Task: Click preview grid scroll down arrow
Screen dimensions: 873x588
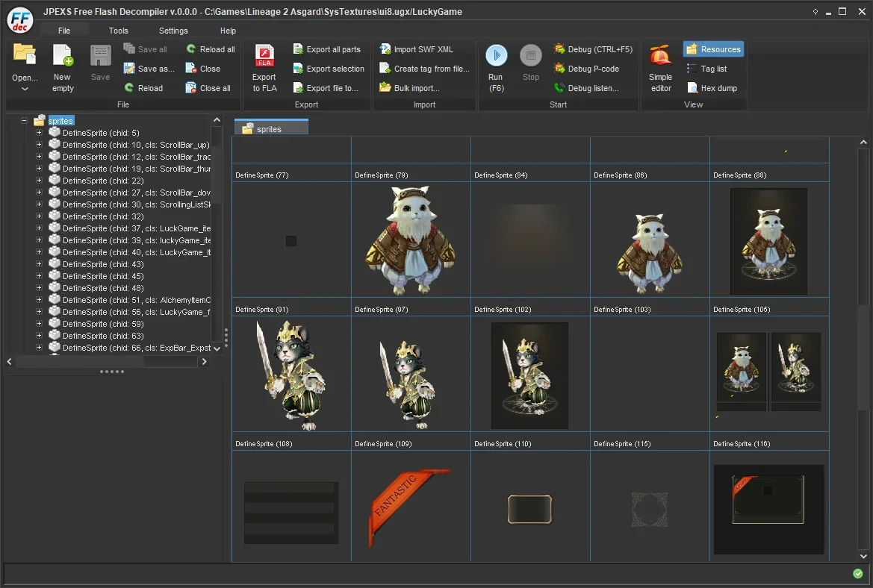Action: point(863,556)
